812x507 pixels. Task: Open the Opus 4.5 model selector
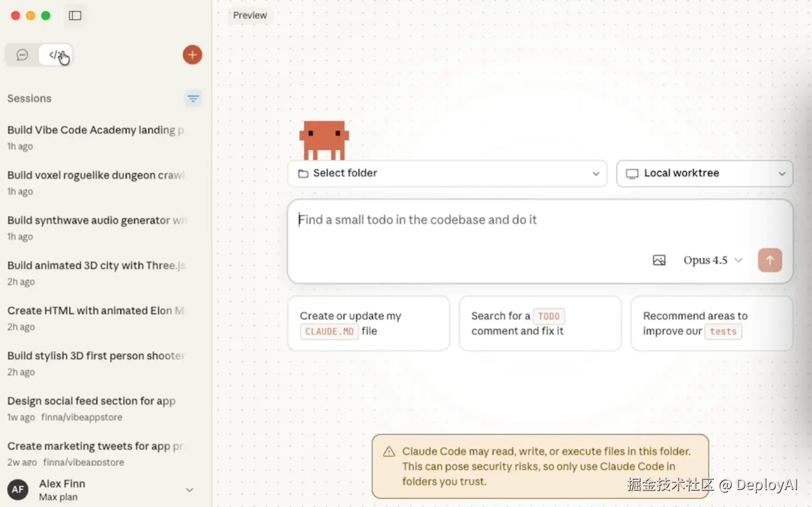(713, 261)
